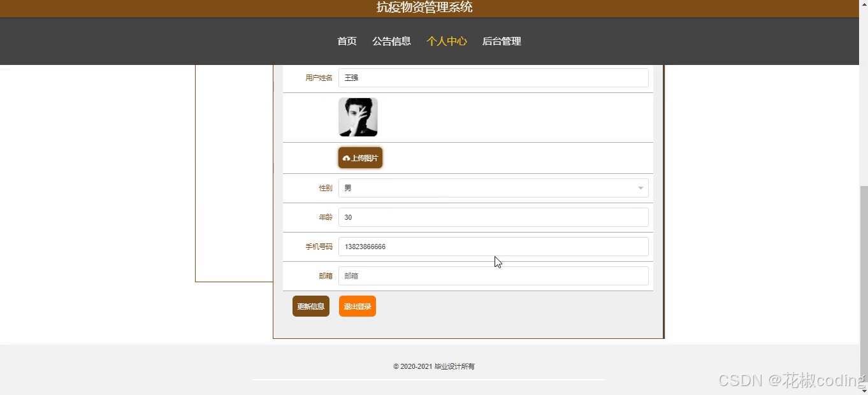Open the 公告信息 menu item
The image size is (868, 395).
click(x=391, y=40)
